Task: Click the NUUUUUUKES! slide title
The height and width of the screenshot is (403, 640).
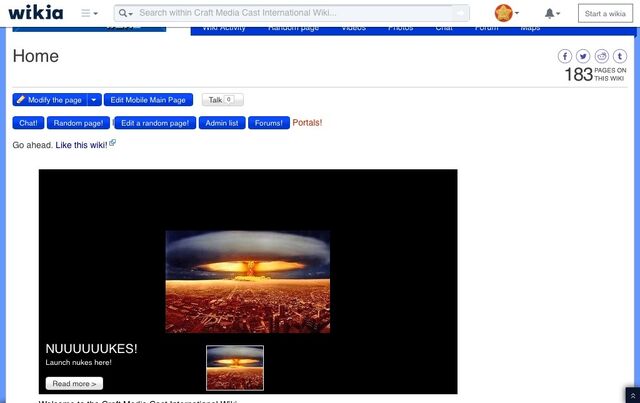Action: [x=91, y=349]
